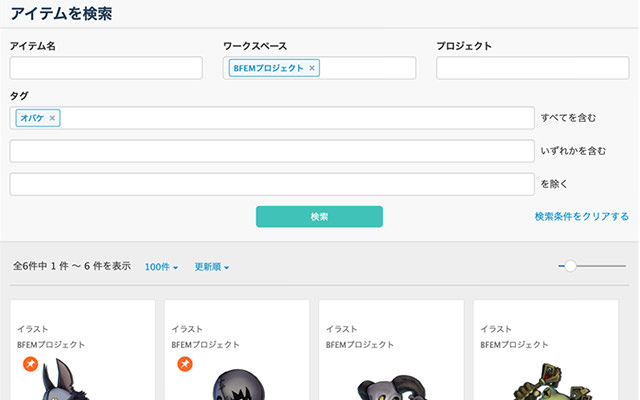This screenshot has height=400, width=640.
Task: Open the second card's round-head character thumbnail
Action: (238, 384)
